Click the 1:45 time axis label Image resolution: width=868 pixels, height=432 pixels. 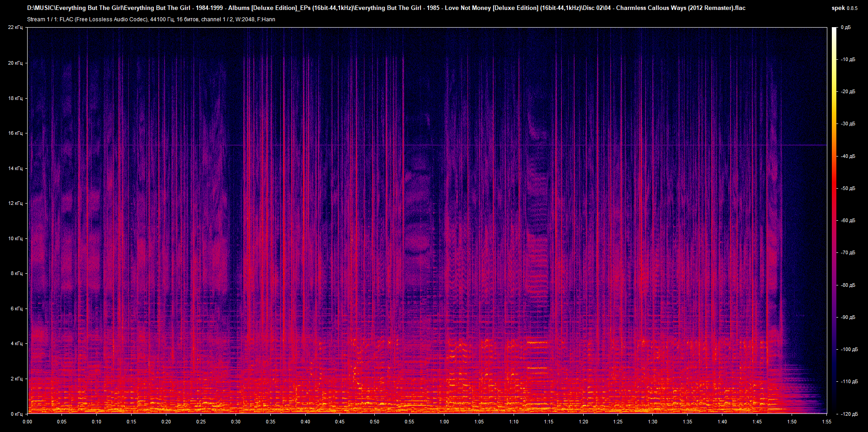[757, 422]
